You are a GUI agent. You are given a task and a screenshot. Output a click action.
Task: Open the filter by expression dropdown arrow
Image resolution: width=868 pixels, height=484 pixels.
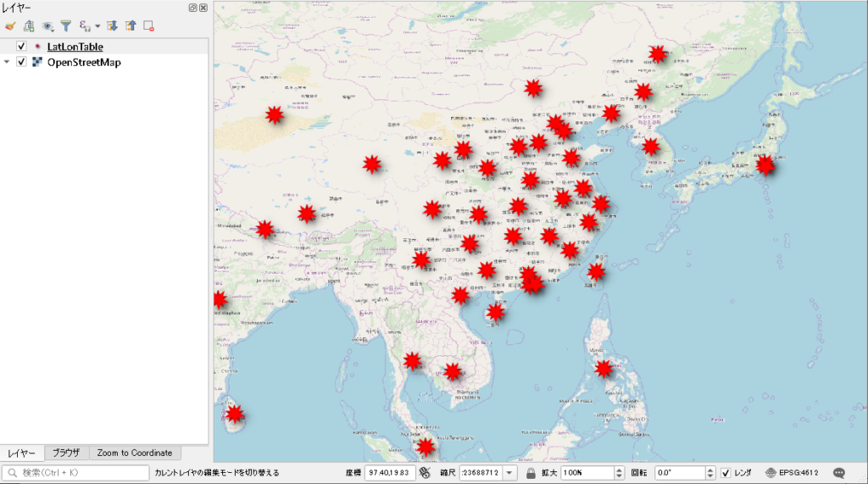pyautogui.click(x=97, y=26)
